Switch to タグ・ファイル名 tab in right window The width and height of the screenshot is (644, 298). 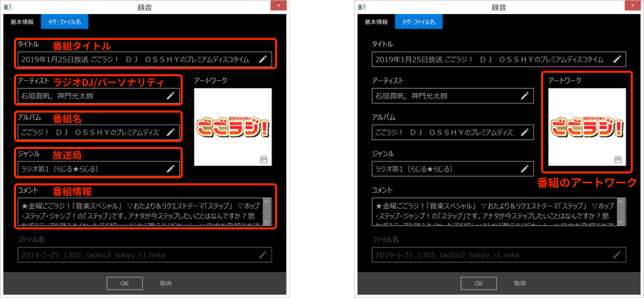[419, 22]
